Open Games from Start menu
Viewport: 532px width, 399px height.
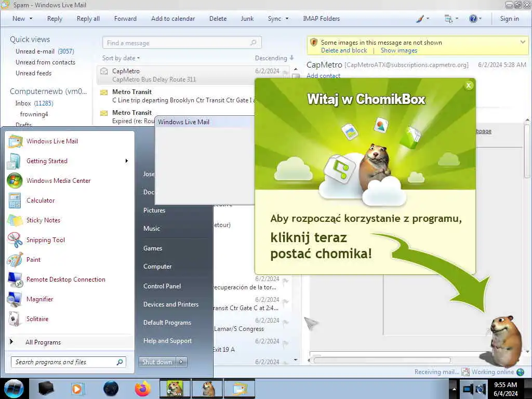[x=152, y=248]
